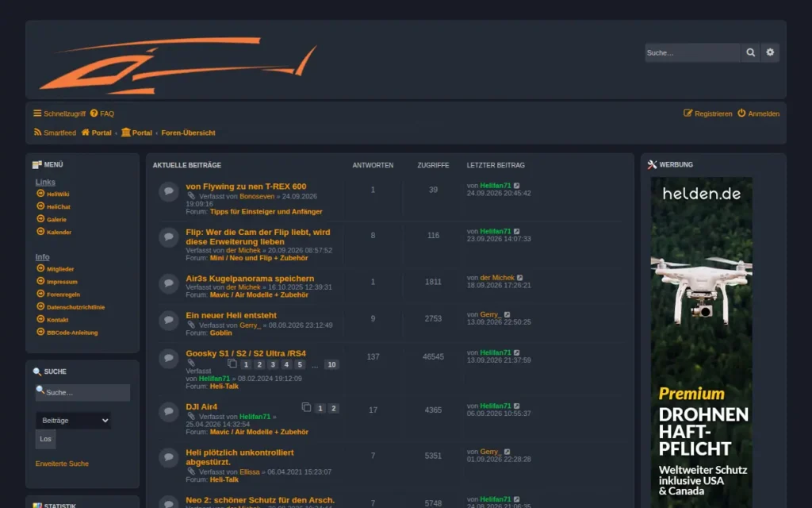Jump to last post icon in T-REX 600 row
Viewport: 812px width, 508px height.
pyautogui.click(x=516, y=186)
